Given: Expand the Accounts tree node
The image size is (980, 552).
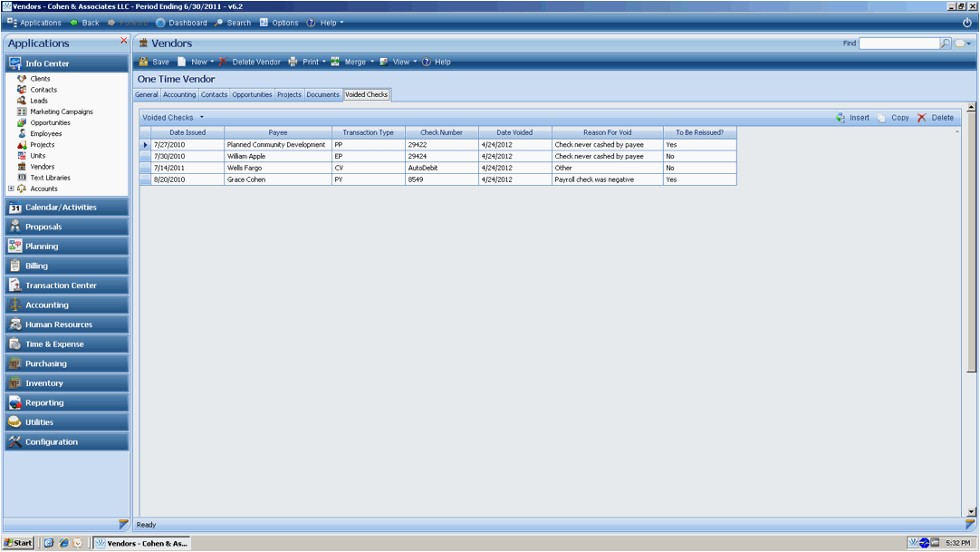Looking at the screenshot, I should (11, 189).
